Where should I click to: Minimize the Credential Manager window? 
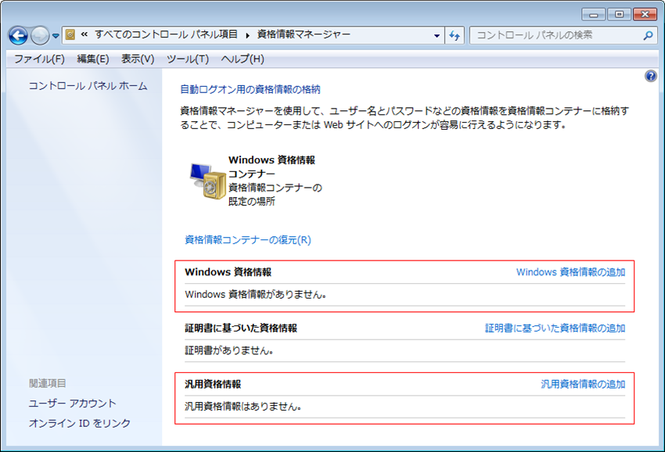[593, 14]
